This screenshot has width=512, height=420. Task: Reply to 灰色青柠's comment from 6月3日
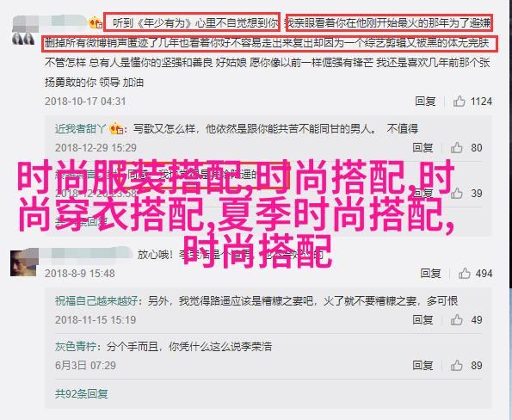point(423,366)
